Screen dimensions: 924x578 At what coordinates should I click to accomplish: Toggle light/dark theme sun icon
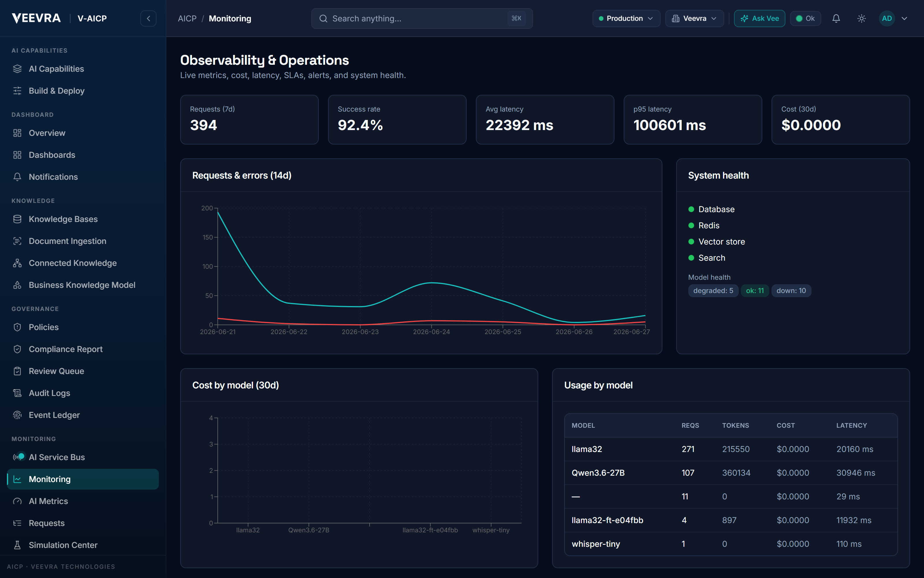pos(861,18)
